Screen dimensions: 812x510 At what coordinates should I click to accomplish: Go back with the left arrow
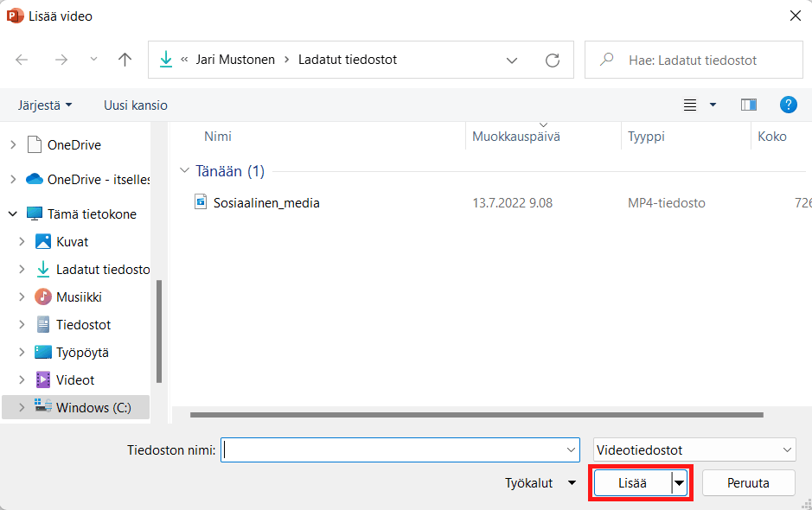(x=22, y=60)
